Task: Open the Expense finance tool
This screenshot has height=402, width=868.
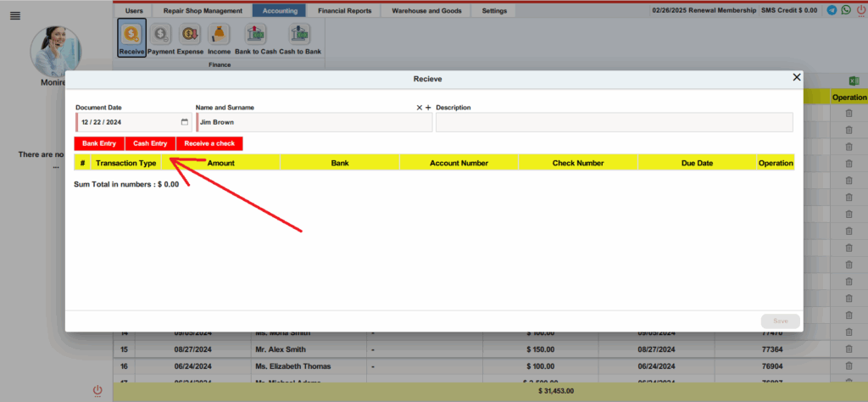Action: [x=191, y=37]
